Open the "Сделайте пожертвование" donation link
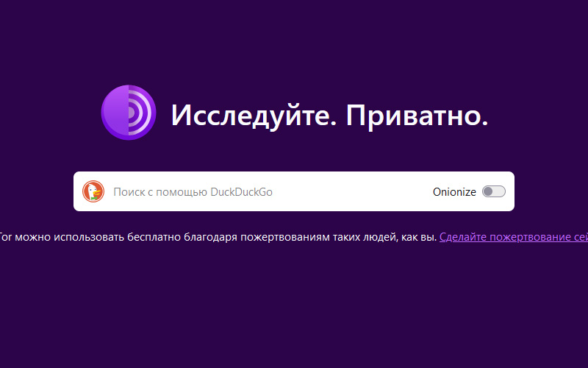The image size is (588, 368). coord(513,237)
